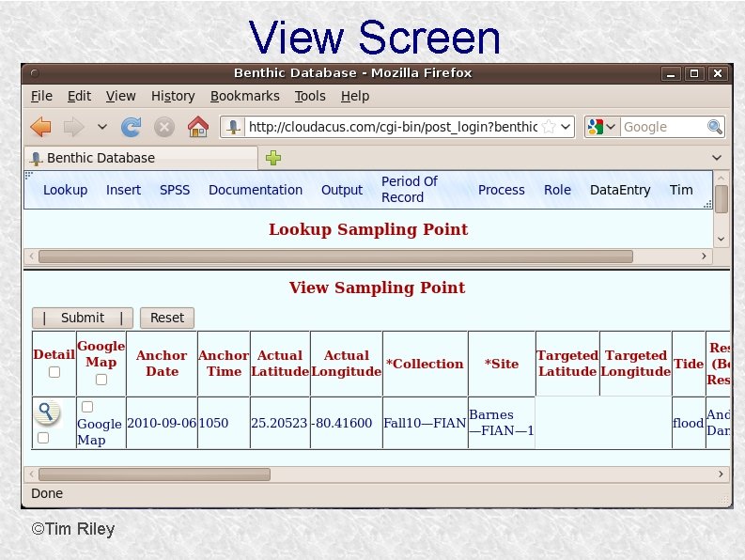Click the Anchor Date column header

pos(162,364)
